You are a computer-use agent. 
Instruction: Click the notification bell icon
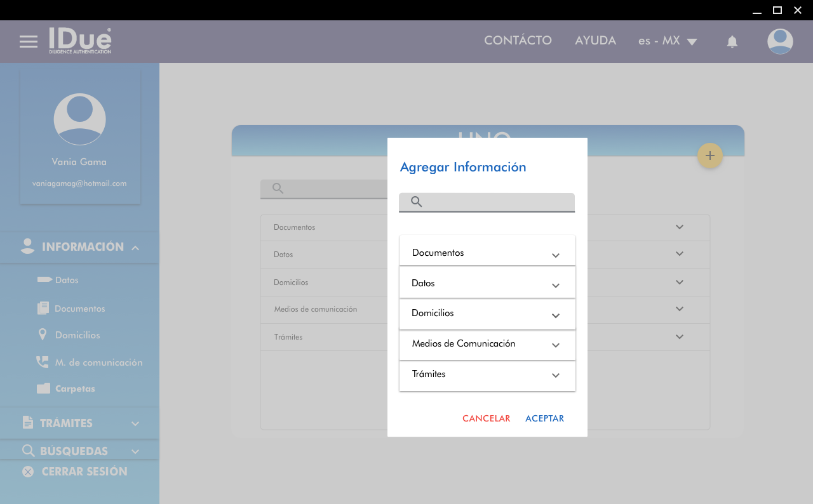pos(732,42)
